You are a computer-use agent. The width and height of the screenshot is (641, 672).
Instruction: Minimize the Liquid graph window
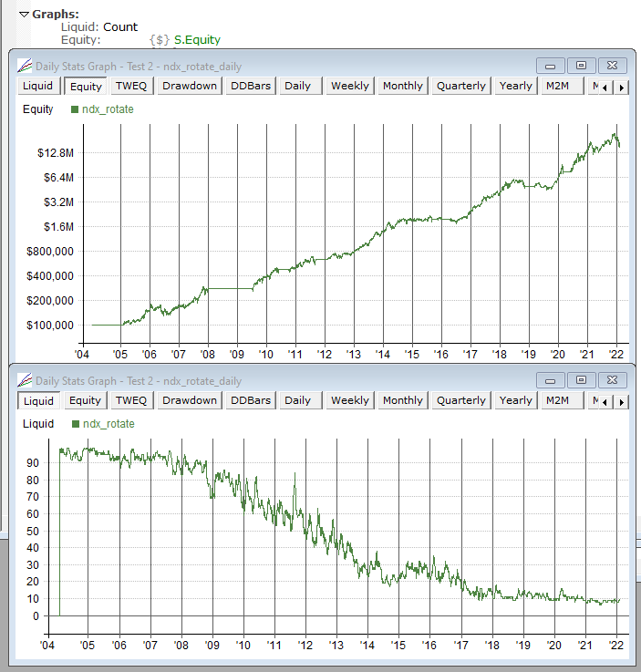[x=550, y=380]
